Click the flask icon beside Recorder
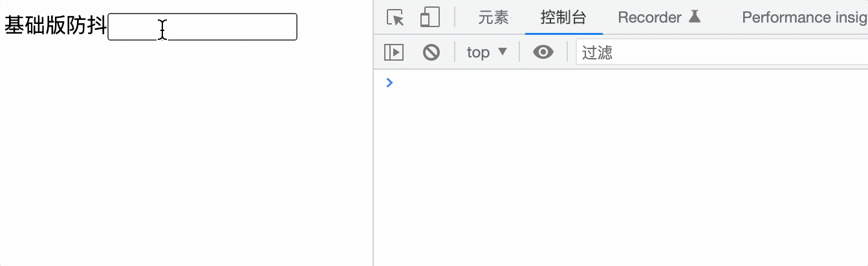The width and height of the screenshot is (868, 266). 695,17
